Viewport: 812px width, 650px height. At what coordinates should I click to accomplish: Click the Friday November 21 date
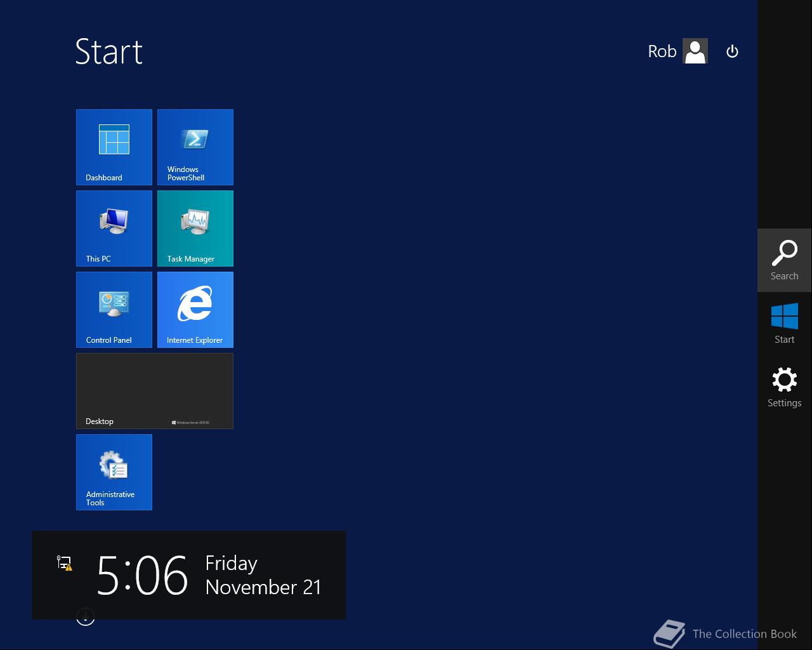click(263, 575)
